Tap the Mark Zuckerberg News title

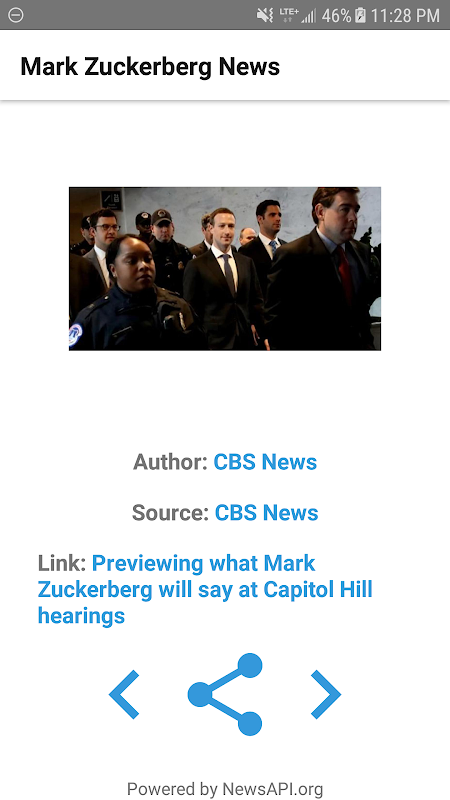(150, 67)
